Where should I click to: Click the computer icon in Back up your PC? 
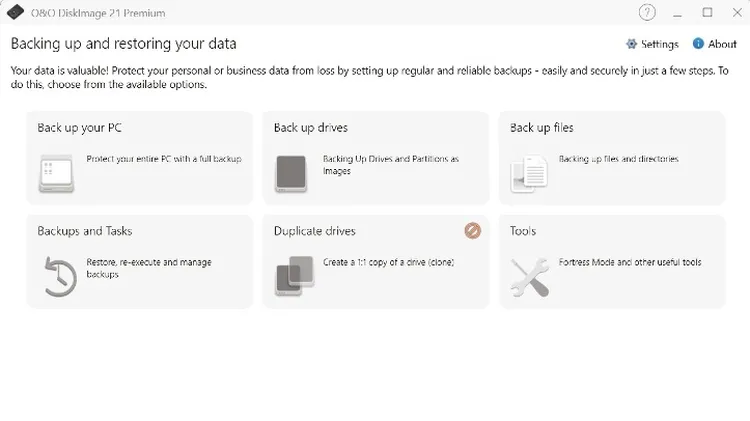(56, 174)
